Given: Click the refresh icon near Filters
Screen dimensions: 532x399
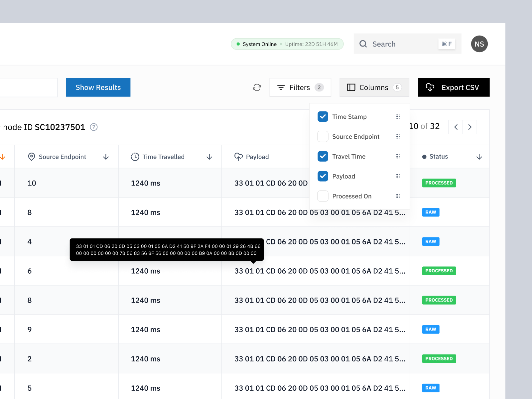Looking at the screenshot, I should click(257, 87).
